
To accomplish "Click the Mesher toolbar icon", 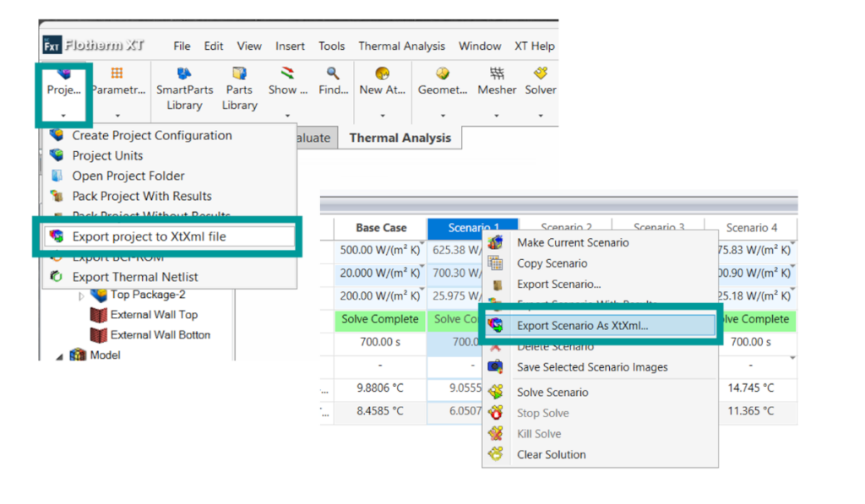I will point(497,74).
